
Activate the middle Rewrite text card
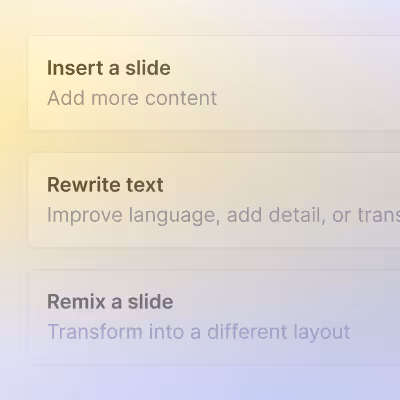(214, 200)
